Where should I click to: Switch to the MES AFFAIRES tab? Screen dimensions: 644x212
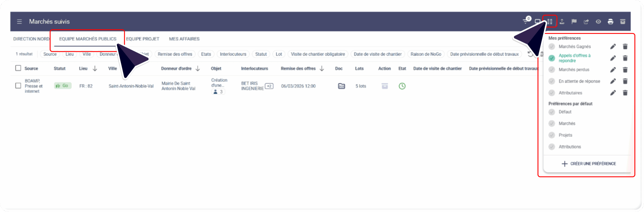coord(184,39)
